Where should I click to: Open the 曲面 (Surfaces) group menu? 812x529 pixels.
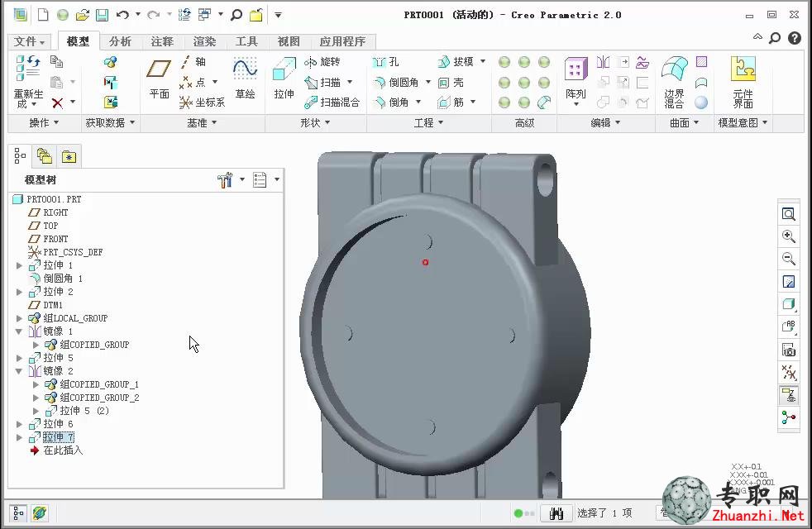(685, 122)
